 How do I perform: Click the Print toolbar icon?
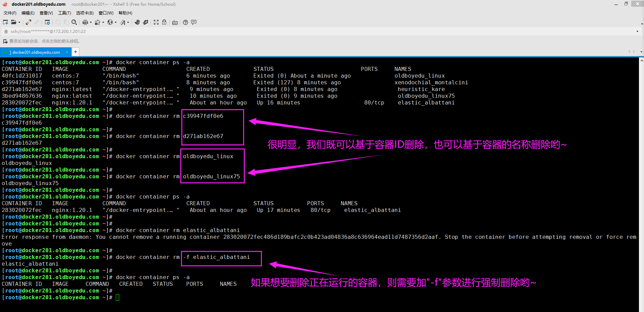pos(85,22)
